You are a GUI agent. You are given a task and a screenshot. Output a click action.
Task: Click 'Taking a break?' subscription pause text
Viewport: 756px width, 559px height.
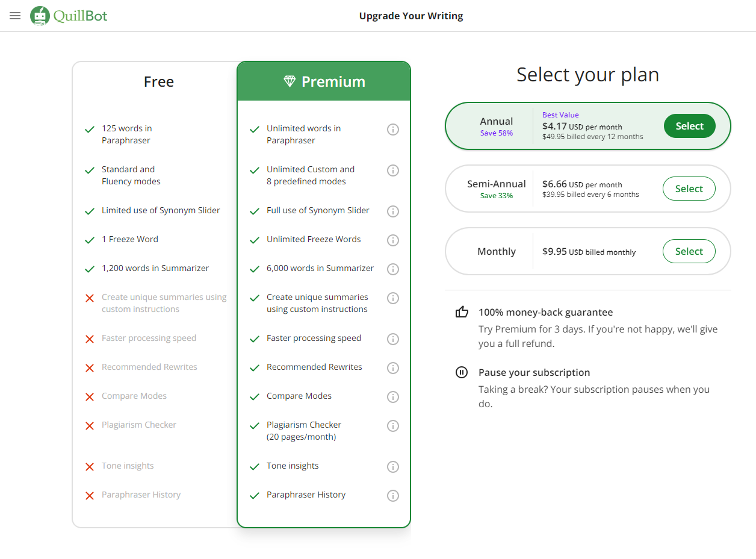594,396
